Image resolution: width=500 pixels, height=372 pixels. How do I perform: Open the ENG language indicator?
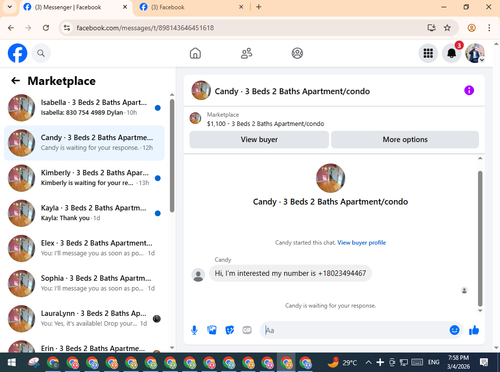434,362
